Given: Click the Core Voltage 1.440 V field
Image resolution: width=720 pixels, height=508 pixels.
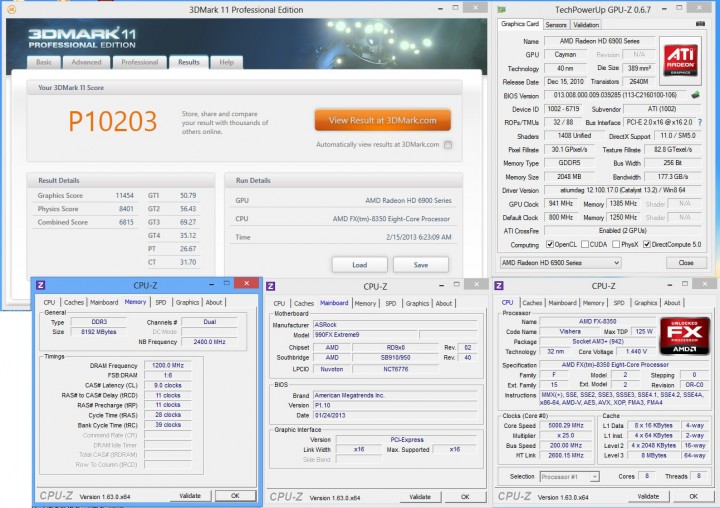Looking at the screenshot, I should (636, 351).
